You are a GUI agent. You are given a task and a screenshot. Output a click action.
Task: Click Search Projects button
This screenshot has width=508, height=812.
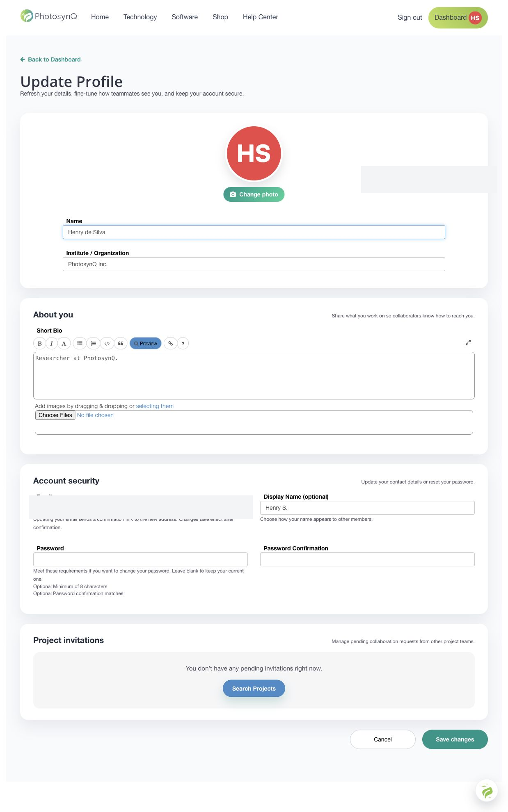coord(254,689)
